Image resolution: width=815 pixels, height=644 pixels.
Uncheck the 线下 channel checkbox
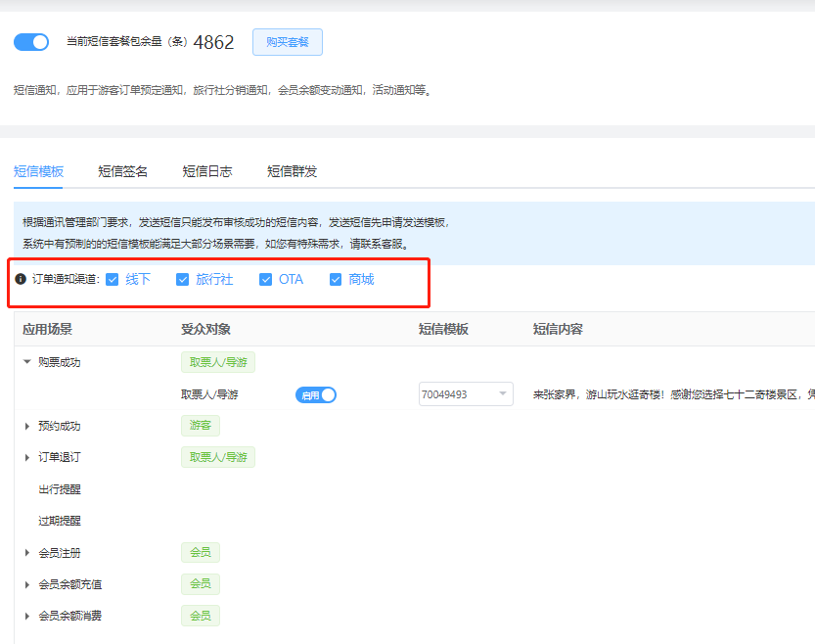point(113,279)
